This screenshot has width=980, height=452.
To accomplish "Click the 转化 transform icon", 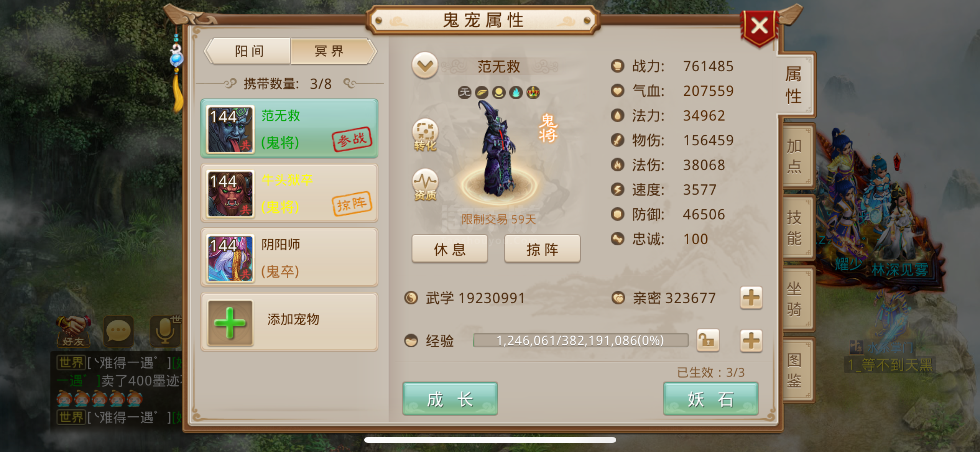I will (x=425, y=135).
